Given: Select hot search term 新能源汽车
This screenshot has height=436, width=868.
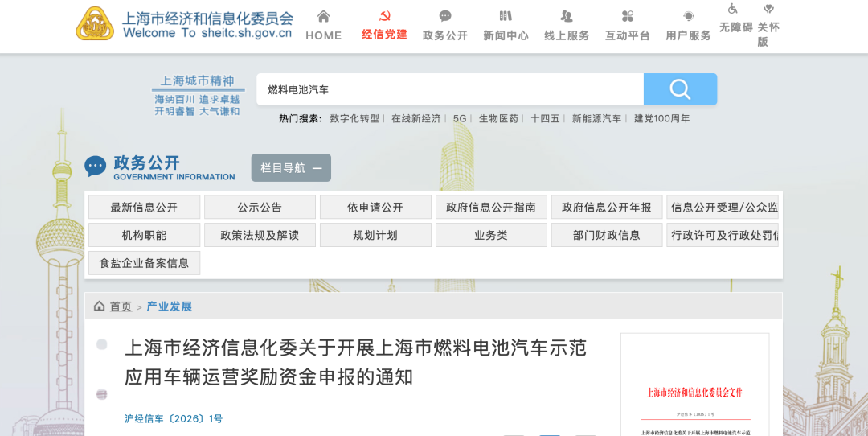Looking at the screenshot, I should pos(596,118).
